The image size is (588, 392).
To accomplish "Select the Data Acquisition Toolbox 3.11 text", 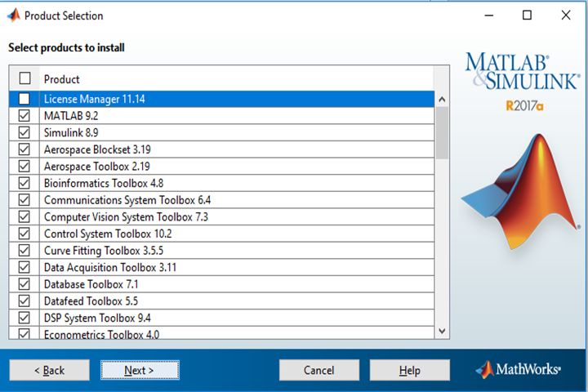I will coord(110,268).
